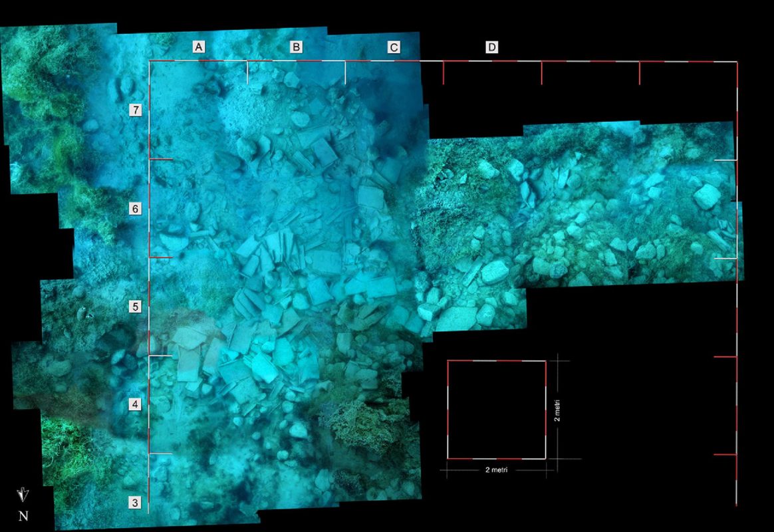Click the grid row label 5
The image size is (774, 532).
point(136,307)
